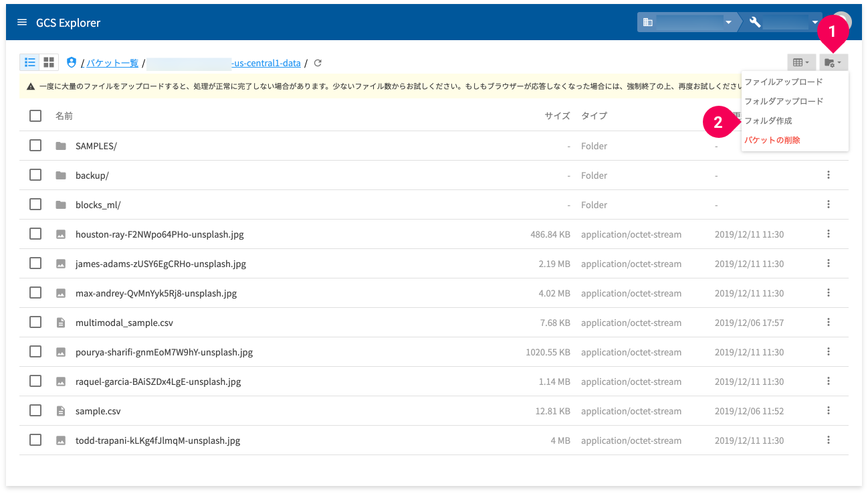Click document icon for multimodal_sample.csv
This screenshot has height=494, width=868.
coord(61,323)
